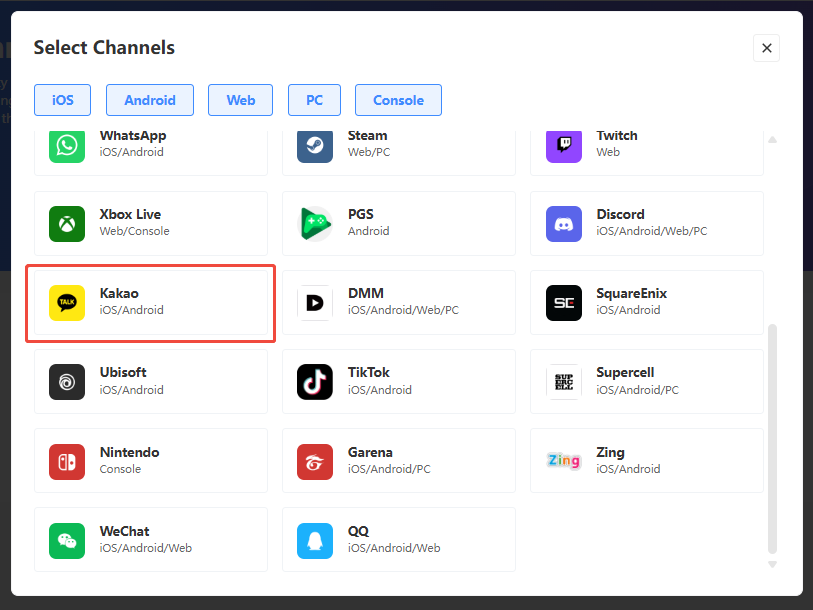Select the green WeChat icon
This screenshot has width=813, height=610.
coord(67,540)
